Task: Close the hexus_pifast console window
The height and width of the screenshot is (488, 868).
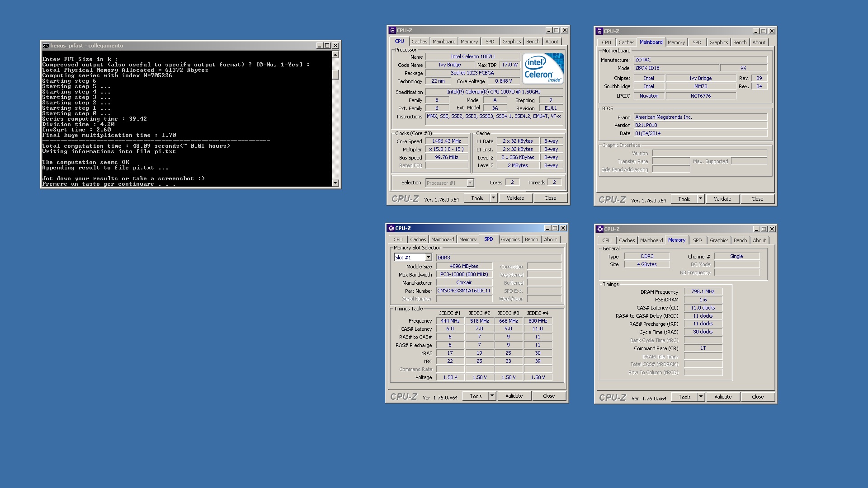Action: point(335,46)
